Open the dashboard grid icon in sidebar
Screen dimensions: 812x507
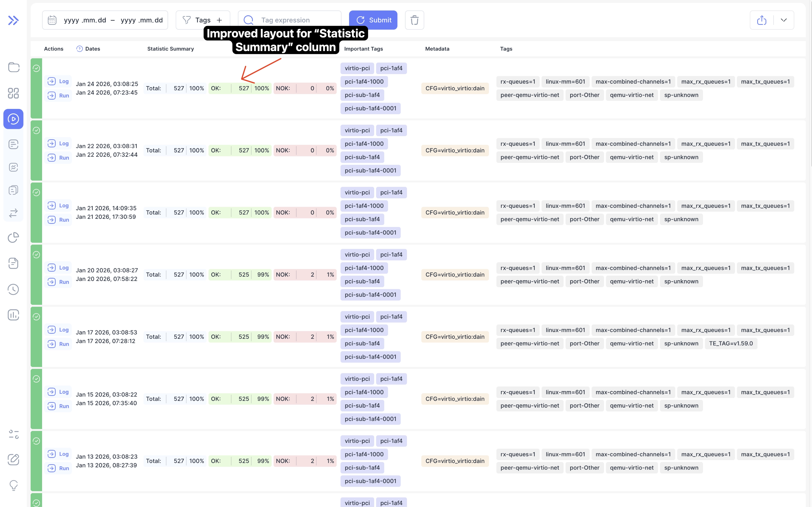coord(13,93)
